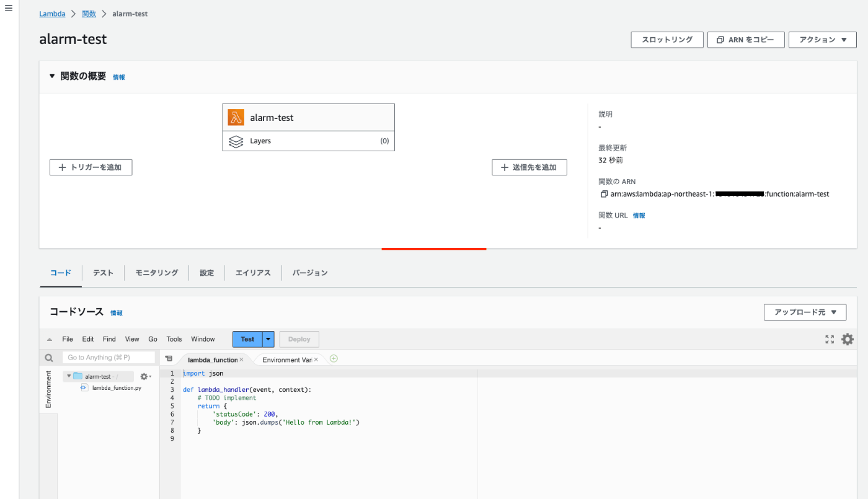Click the '# TODO implement' comment line

pos(226,398)
